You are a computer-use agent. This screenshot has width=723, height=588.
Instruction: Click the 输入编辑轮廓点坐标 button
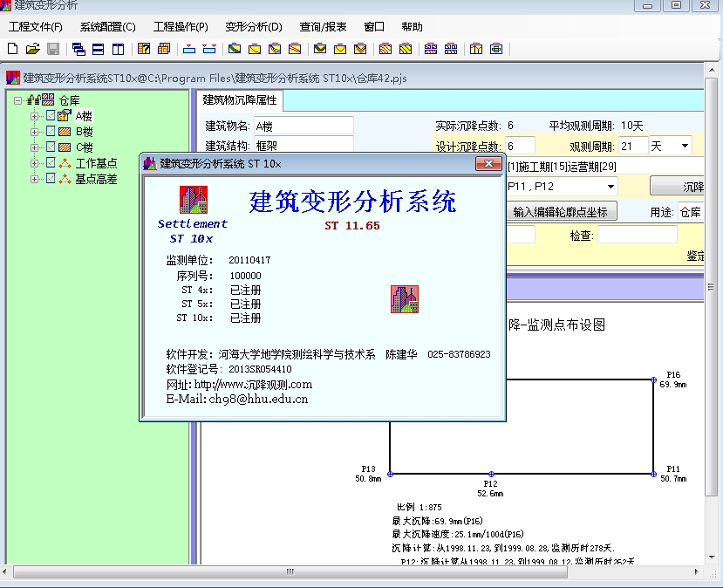coord(560,210)
